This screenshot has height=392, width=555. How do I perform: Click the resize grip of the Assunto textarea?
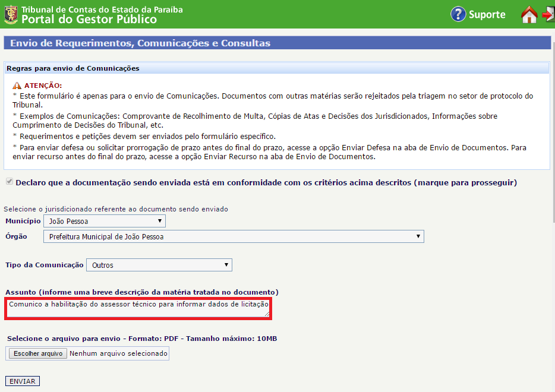click(x=267, y=314)
